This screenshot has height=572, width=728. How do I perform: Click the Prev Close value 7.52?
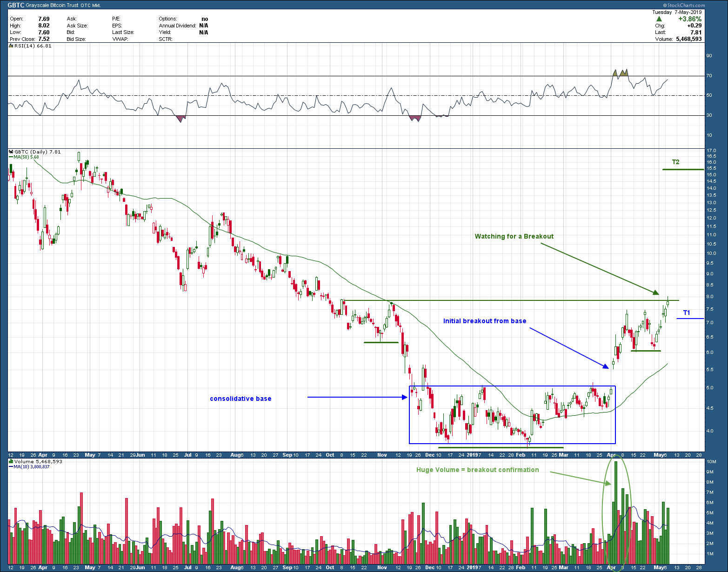[44, 39]
